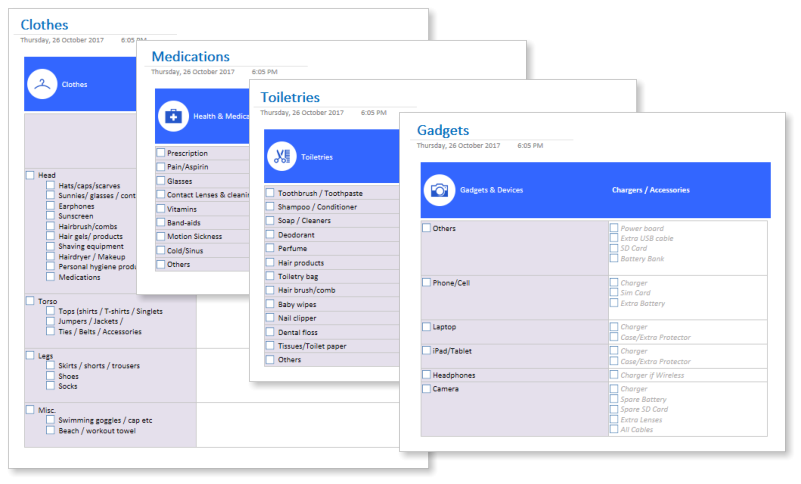
Task: Click the Chargers / Accessories column header
Action: coord(651,190)
